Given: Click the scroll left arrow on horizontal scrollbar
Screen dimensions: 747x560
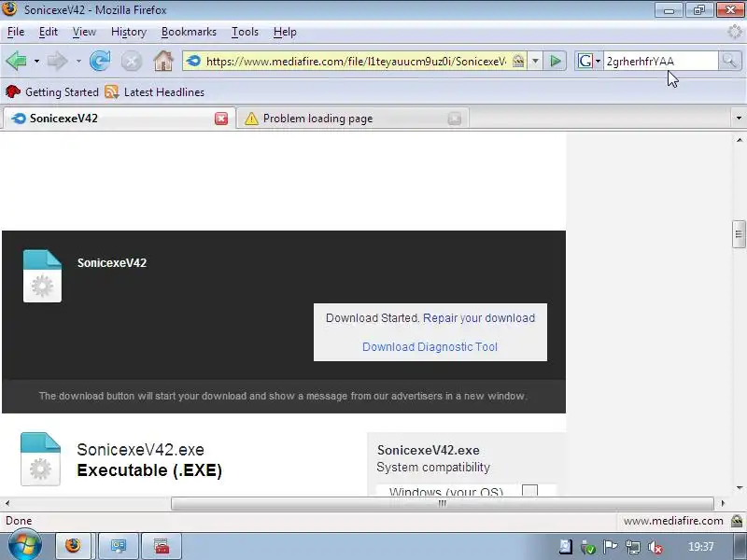Looking at the screenshot, I should tap(7, 503).
